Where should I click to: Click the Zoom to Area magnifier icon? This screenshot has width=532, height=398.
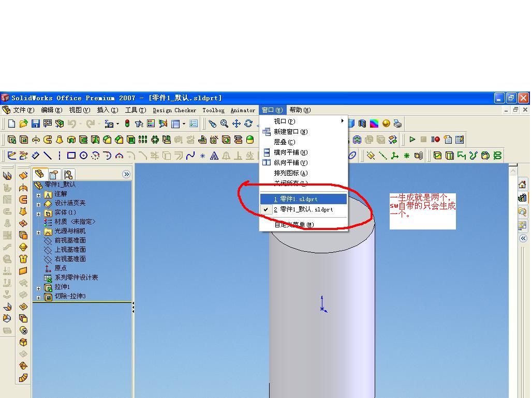224,124
